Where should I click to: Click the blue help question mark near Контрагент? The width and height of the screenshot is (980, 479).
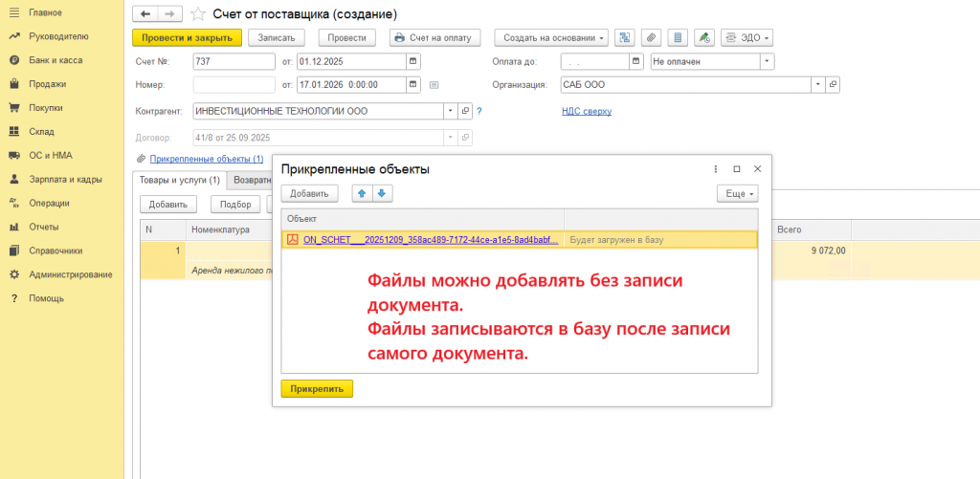tap(479, 111)
